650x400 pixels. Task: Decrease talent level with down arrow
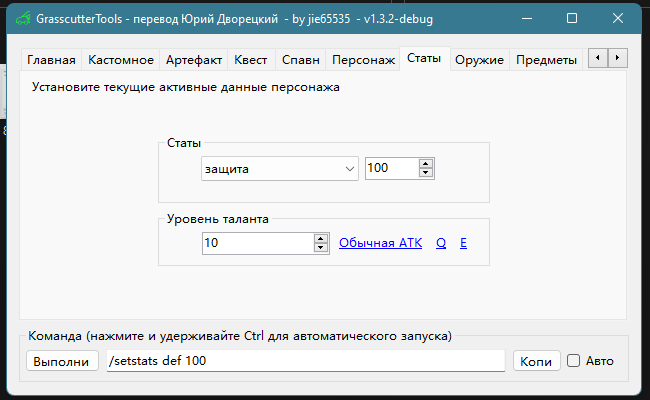point(321,248)
